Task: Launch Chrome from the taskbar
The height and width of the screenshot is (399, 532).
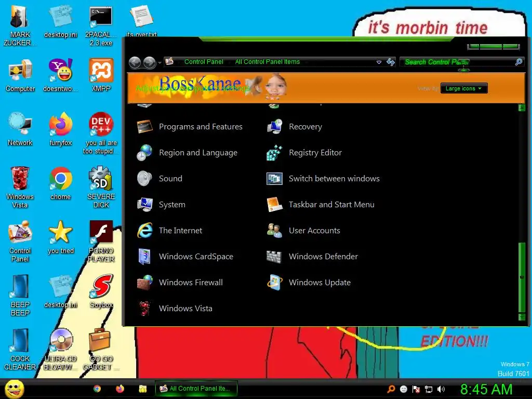Action: 97,389
